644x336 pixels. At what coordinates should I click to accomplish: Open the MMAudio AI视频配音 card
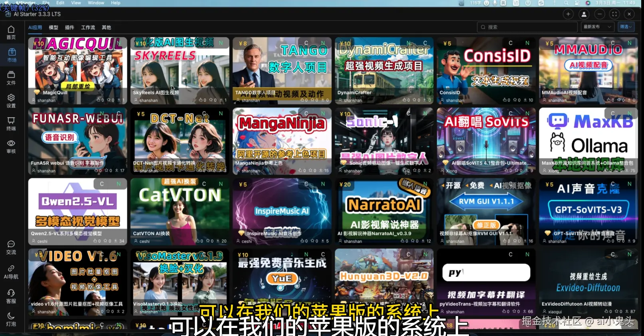tap(588, 71)
